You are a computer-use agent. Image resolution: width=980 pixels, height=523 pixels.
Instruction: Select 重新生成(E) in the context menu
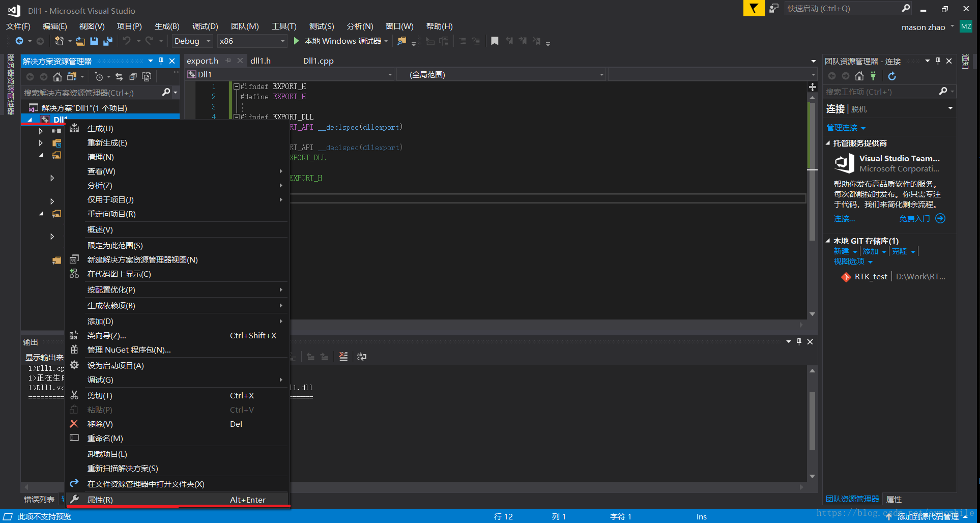coord(178,143)
